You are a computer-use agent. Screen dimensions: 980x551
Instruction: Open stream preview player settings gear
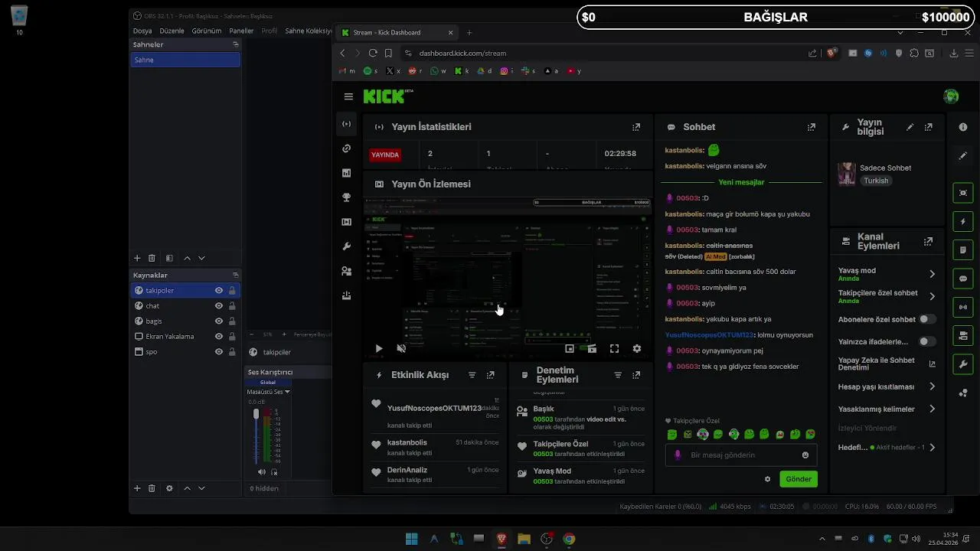coord(636,348)
